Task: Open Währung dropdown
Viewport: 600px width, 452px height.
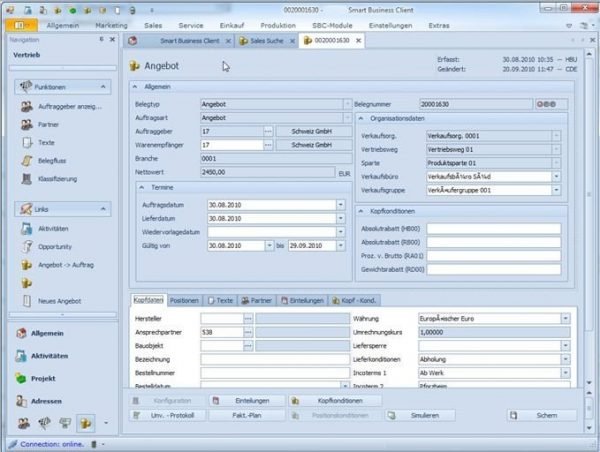Action: [566, 318]
